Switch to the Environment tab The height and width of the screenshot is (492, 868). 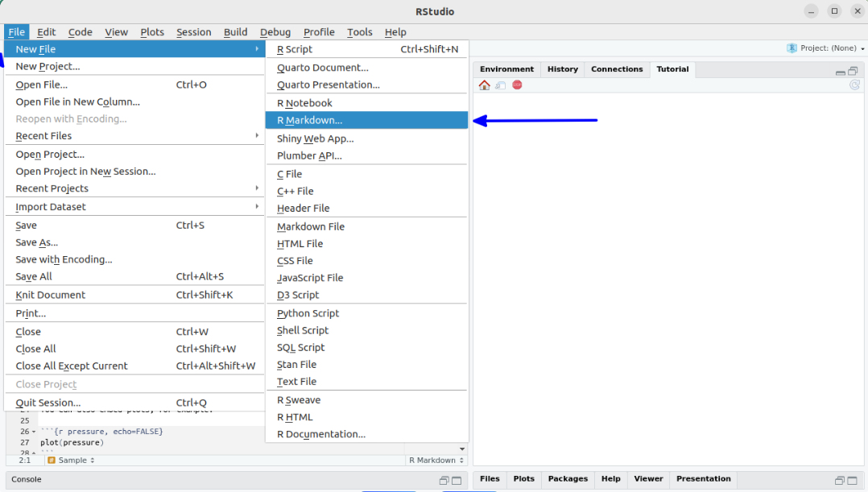coord(506,69)
